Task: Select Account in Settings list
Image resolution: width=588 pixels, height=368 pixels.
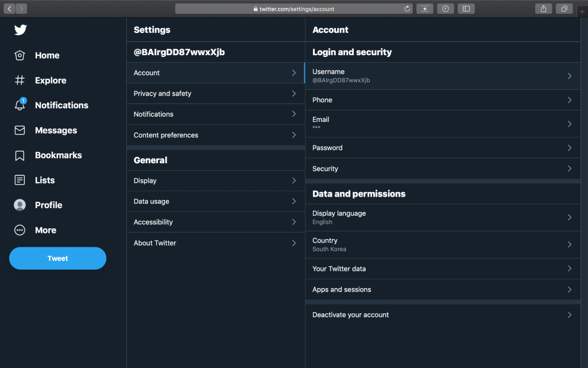Action: point(216,73)
